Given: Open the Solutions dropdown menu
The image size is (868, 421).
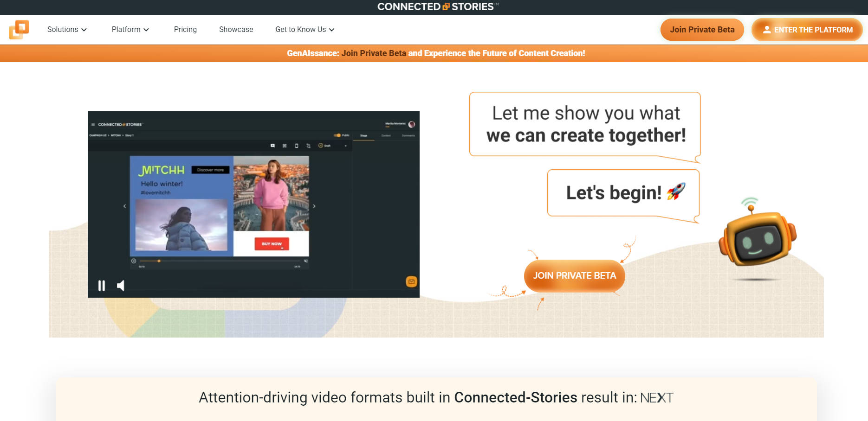Looking at the screenshot, I should (66, 29).
